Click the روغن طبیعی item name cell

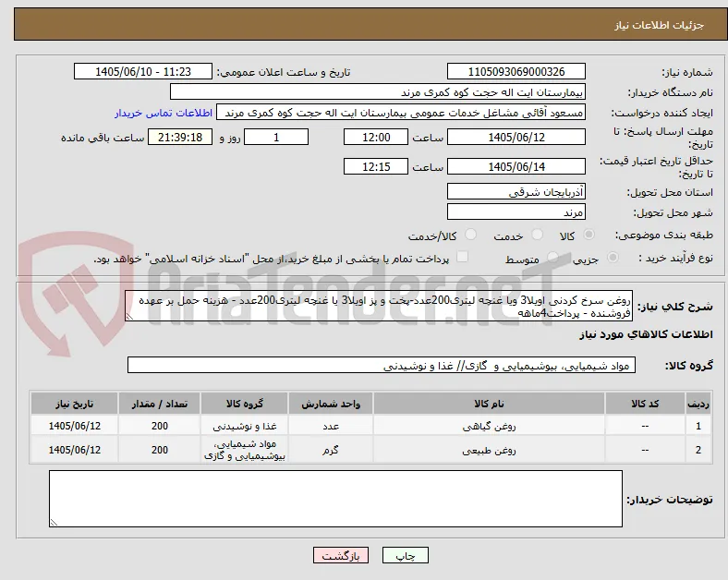coord(489,450)
